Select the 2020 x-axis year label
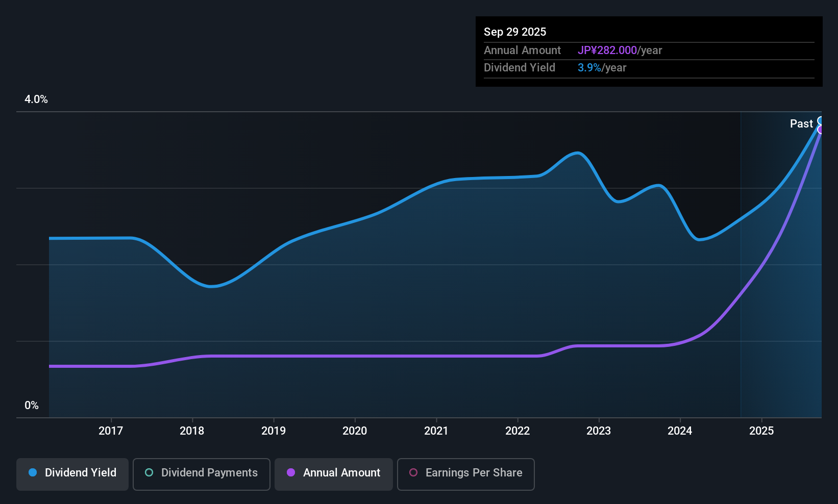 [x=355, y=431]
